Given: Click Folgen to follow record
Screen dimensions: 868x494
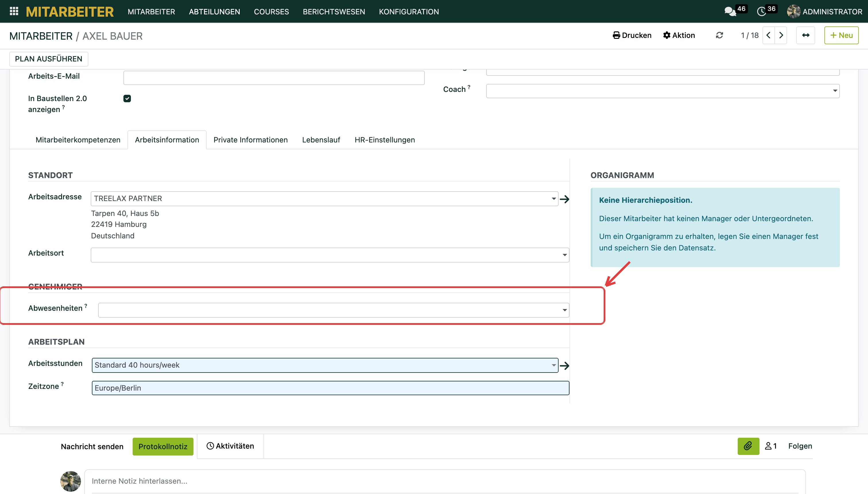Looking at the screenshot, I should [x=800, y=446].
